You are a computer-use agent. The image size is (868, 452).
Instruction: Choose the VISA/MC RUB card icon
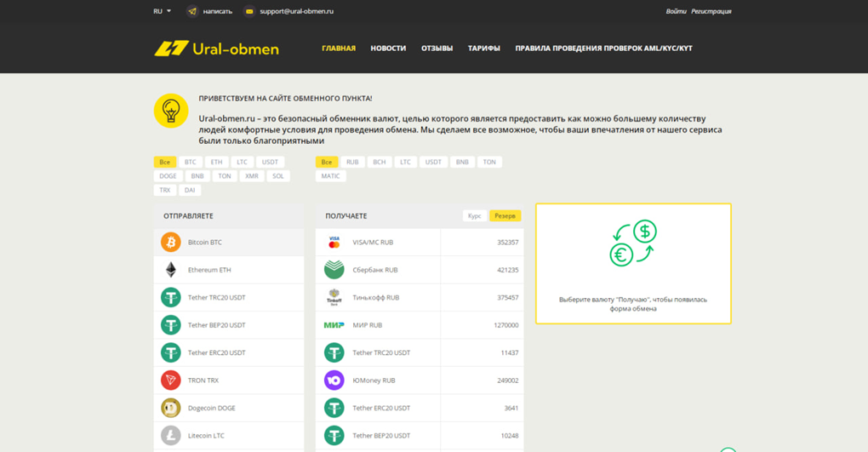click(x=334, y=242)
